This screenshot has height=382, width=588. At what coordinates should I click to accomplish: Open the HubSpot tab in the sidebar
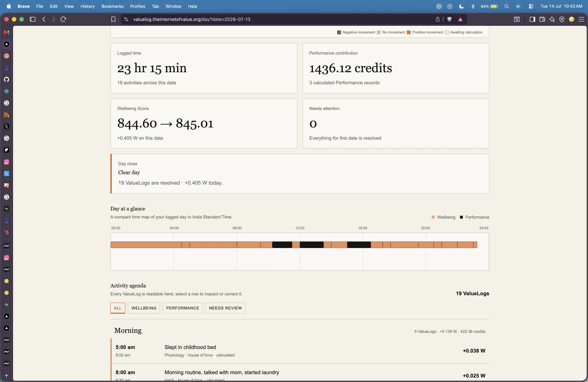(7, 233)
